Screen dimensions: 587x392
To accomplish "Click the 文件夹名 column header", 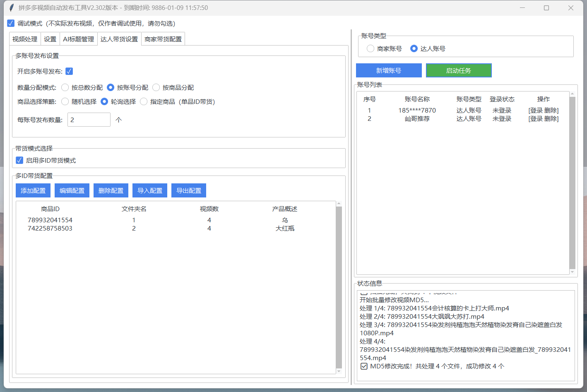I will coord(134,209).
